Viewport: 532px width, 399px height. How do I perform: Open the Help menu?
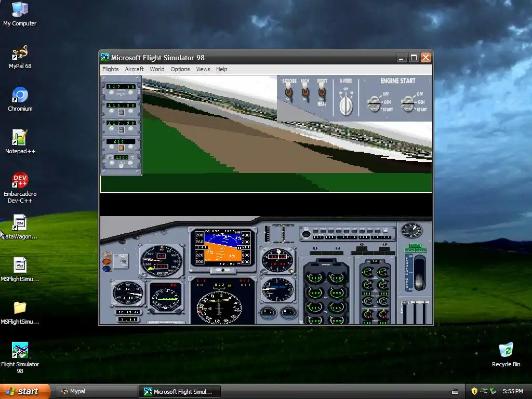pos(221,69)
